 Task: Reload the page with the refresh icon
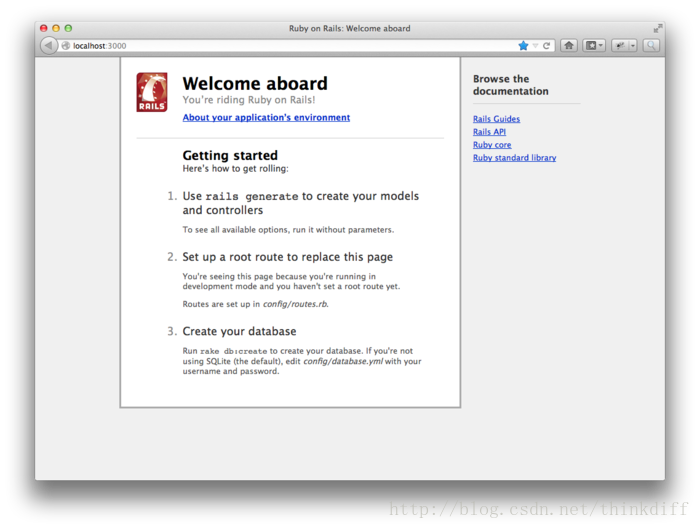[x=546, y=46]
